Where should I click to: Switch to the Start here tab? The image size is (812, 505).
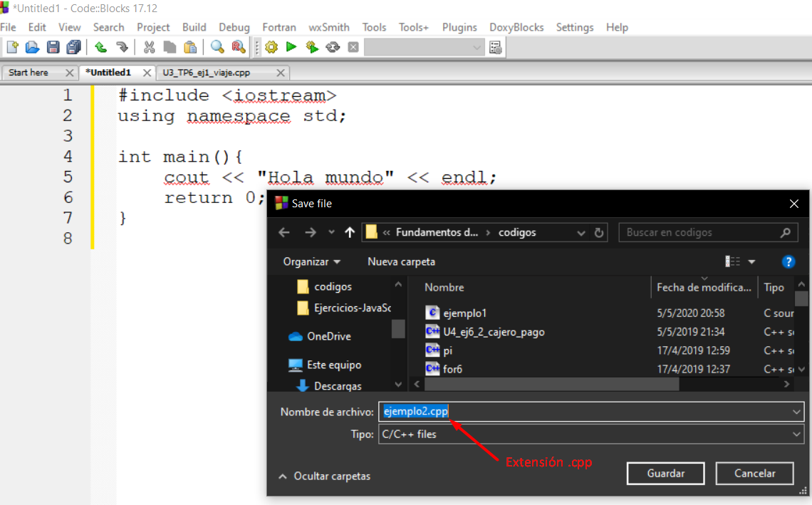[x=28, y=72]
